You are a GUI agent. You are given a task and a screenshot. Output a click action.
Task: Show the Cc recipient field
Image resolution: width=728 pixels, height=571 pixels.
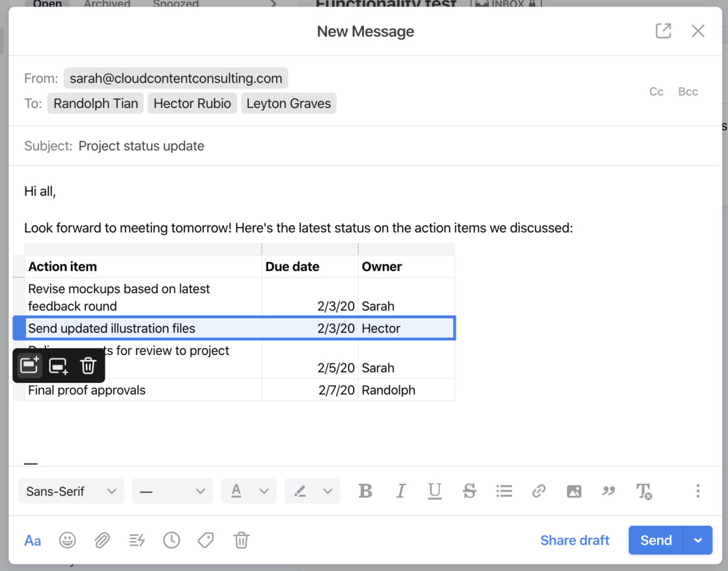(656, 91)
